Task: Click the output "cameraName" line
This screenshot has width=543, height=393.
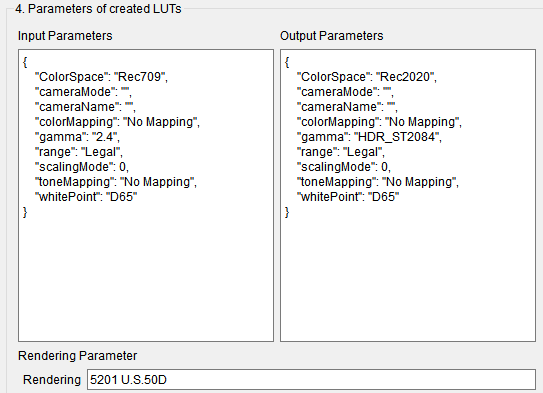Action: coord(347,107)
